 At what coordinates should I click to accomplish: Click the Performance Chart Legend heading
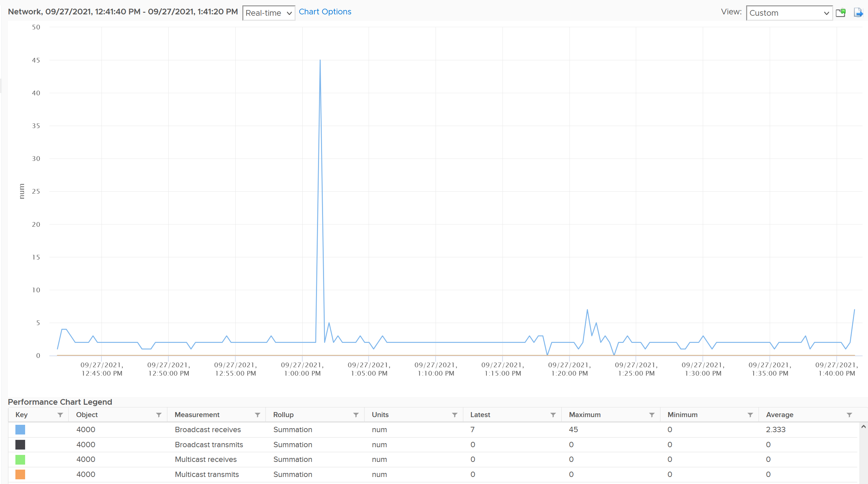[x=60, y=402]
